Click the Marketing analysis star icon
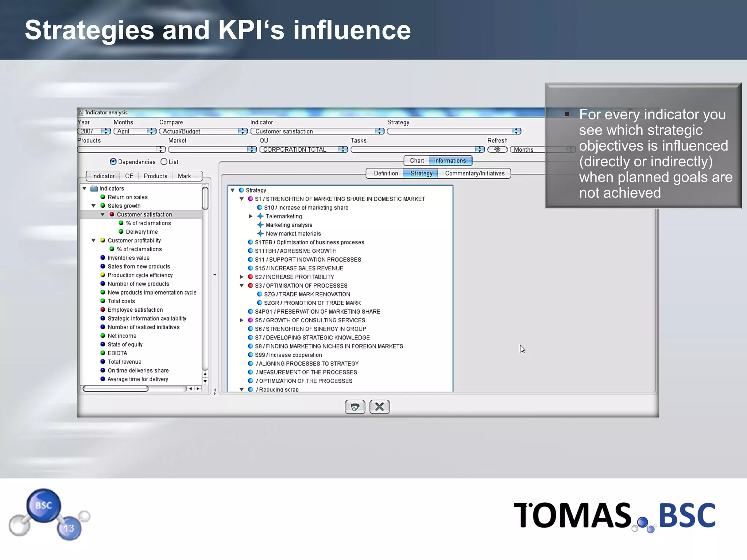Screen dimensions: 747x560 260,225
